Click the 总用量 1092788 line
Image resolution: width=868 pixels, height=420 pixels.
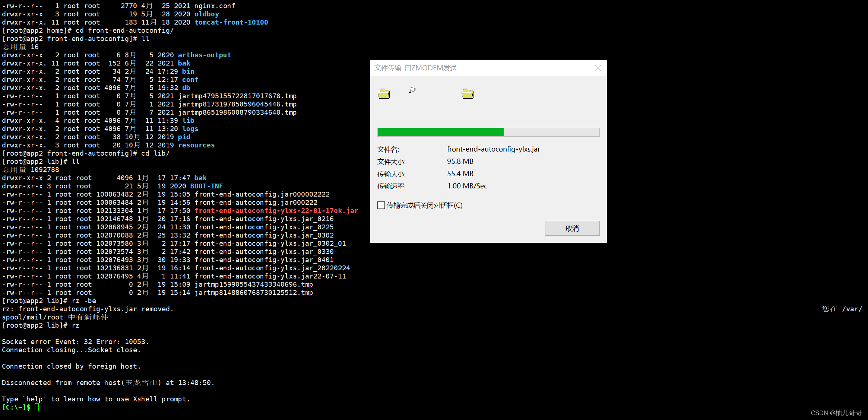click(31, 170)
